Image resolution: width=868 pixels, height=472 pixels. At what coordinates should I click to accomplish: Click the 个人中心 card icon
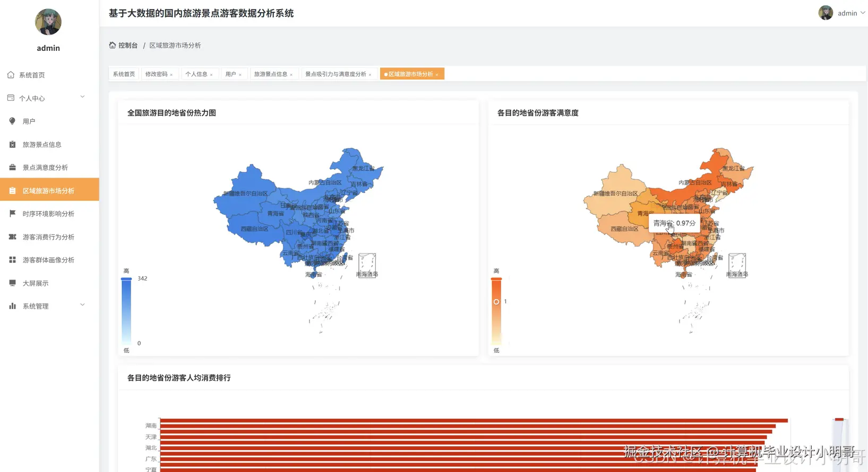click(x=11, y=98)
